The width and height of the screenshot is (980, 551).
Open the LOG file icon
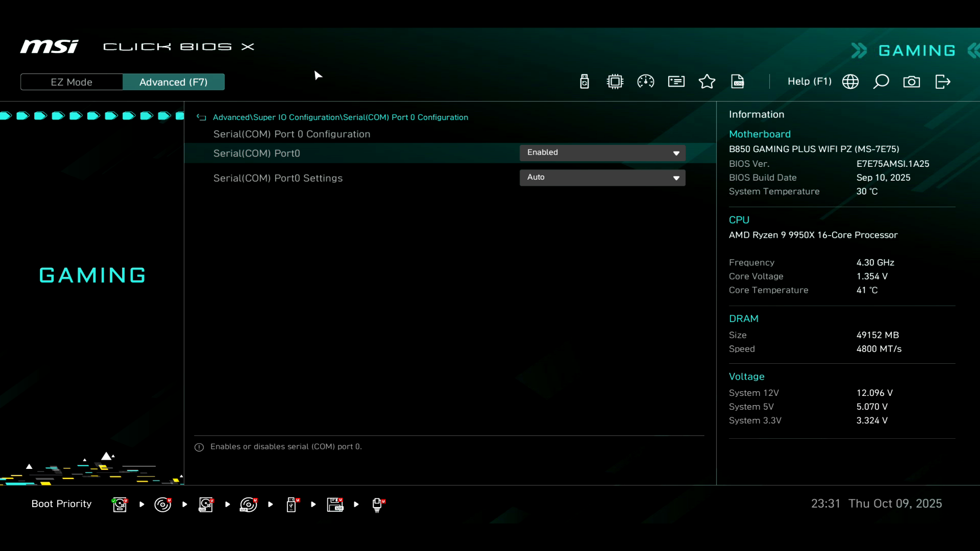pyautogui.click(x=738, y=82)
